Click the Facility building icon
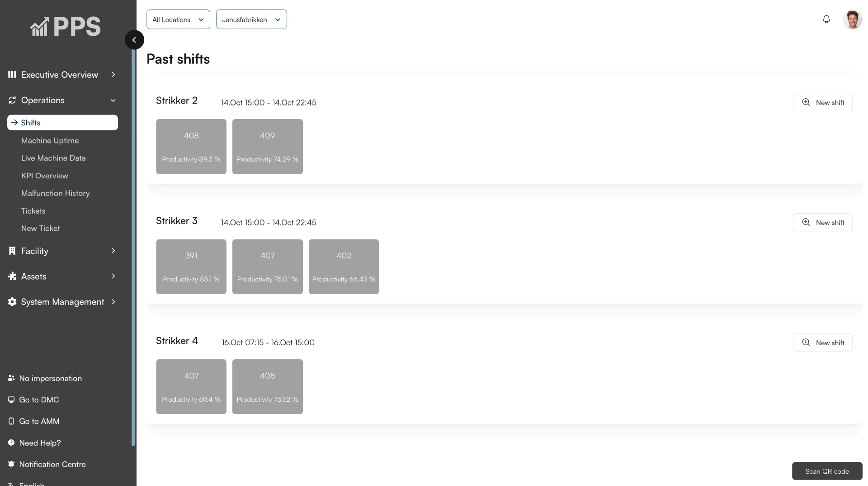868x486 pixels. click(x=12, y=251)
